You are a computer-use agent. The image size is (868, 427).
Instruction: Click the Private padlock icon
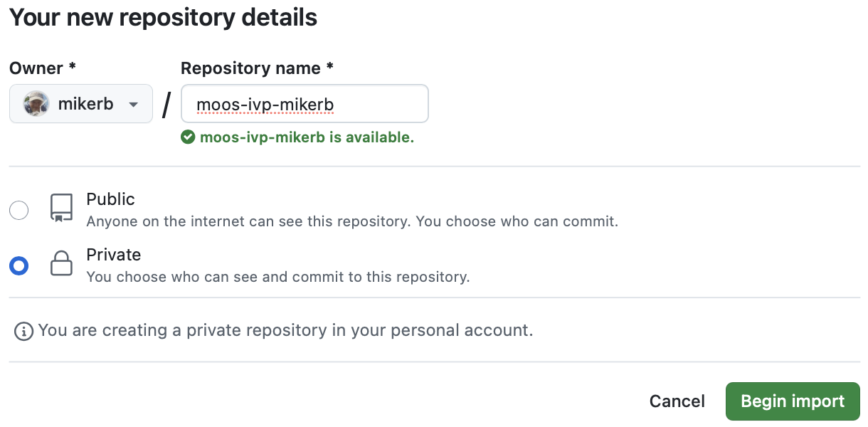(62, 265)
